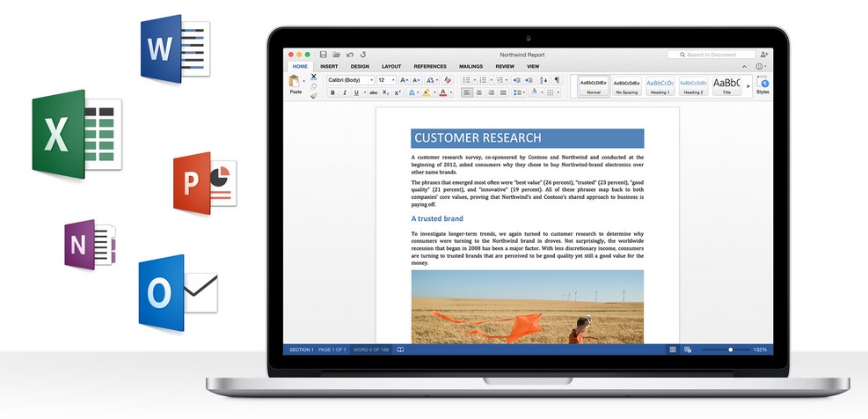
Task: Undo the last action
Action: point(350,55)
